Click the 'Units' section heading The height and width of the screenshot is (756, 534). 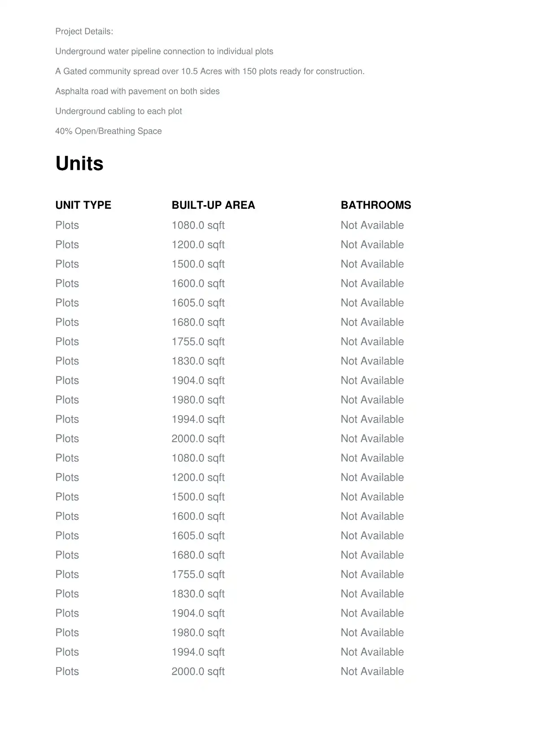79,163
